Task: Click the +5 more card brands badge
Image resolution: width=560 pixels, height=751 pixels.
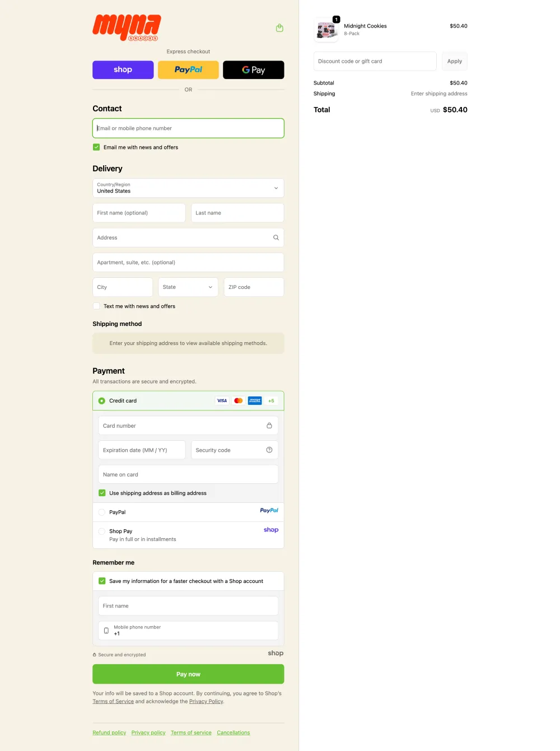Action: tap(271, 400)
